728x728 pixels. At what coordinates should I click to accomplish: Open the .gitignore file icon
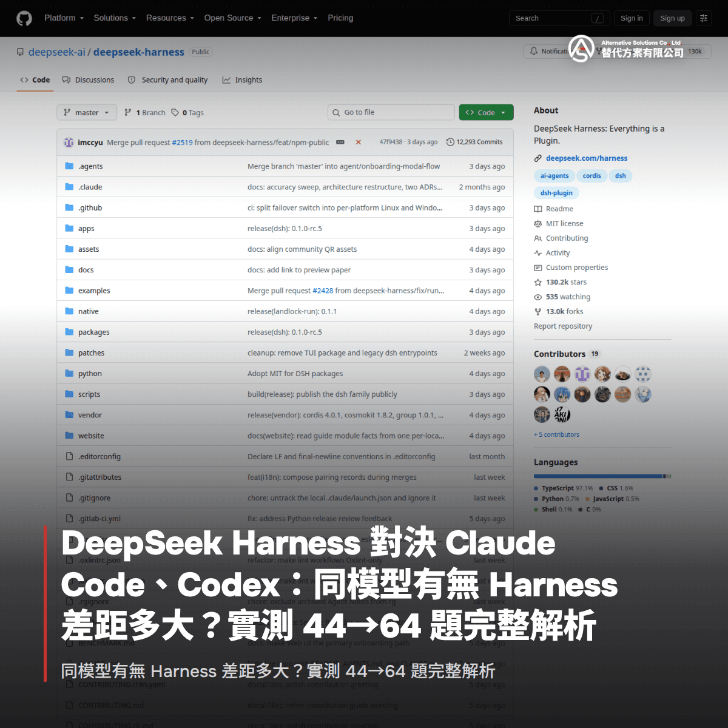pyautogui.click(x=69, y=497)
